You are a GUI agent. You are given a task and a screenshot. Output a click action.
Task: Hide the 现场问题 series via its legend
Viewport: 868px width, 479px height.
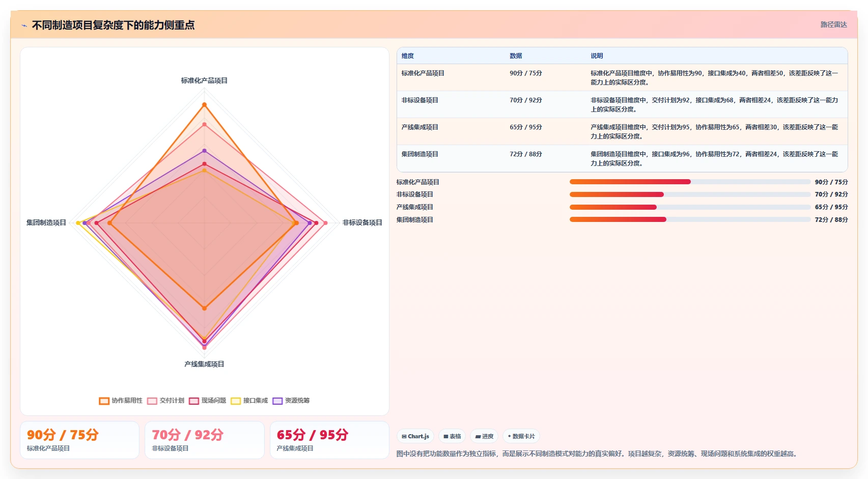pos(208,401)
